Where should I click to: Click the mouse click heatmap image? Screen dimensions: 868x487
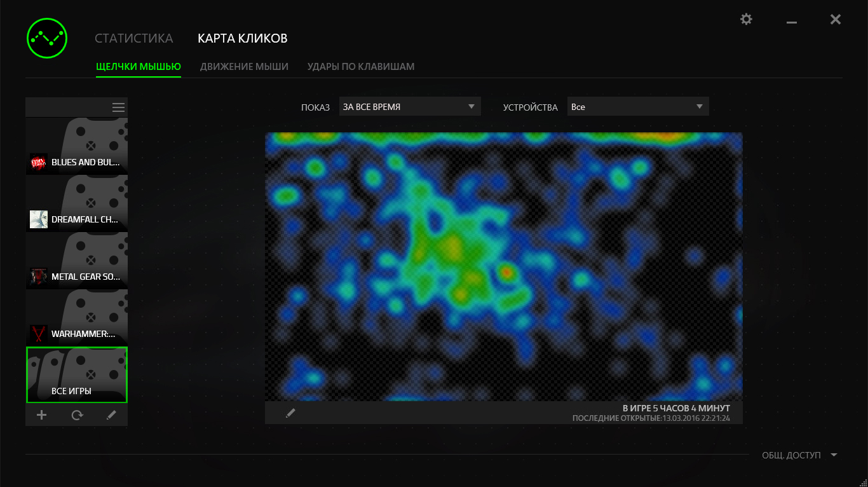[x=504, y=267]
